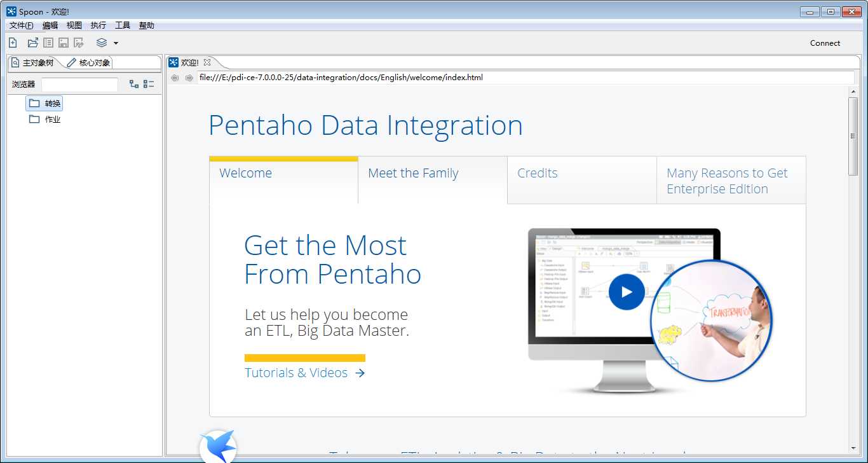The width and height of the screenshot is (868, 463).
Task: Switch to 主对象树 tab
Action: click(x=33, y=63)
